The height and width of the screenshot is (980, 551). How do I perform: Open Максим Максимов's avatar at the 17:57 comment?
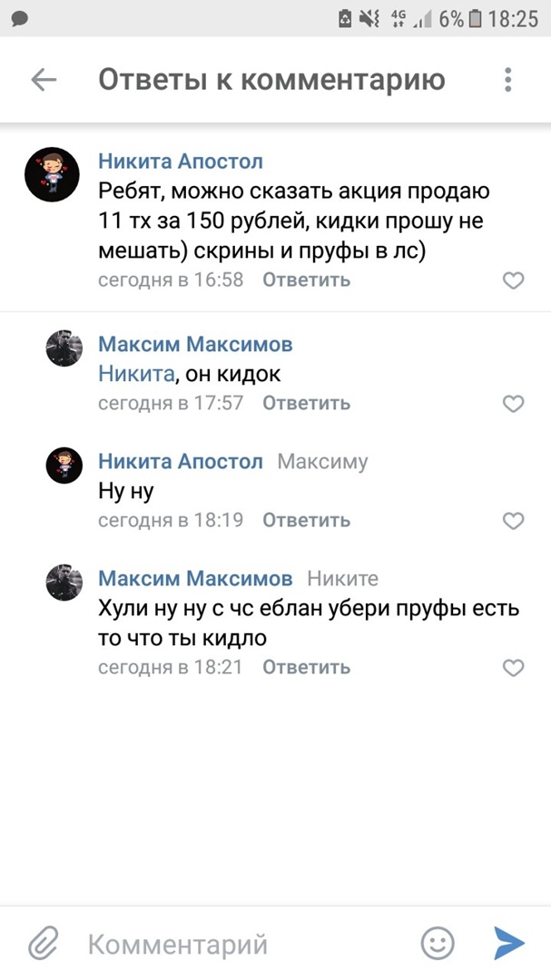(64, 348)
